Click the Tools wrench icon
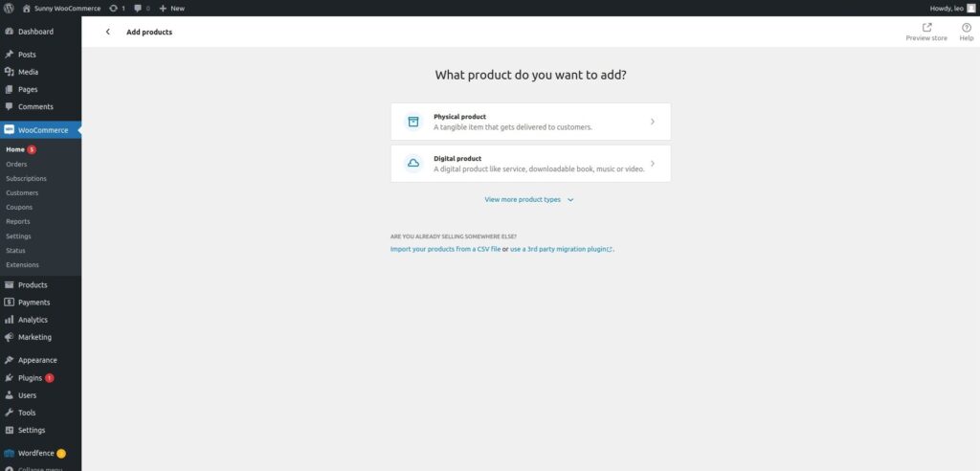This screenshot has height=471, width=980. click(x=9, y=413)
